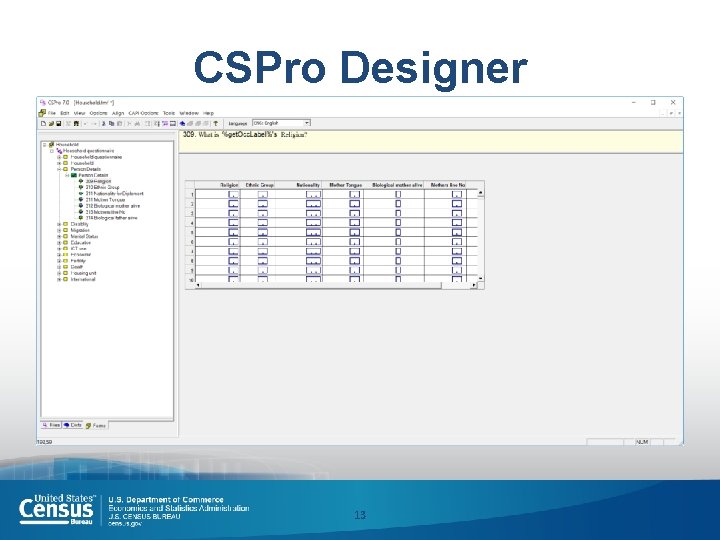The height and width of the screenshot is (540, 720).
Task: Click the Person Details roster icon
Action: (73, 175)
